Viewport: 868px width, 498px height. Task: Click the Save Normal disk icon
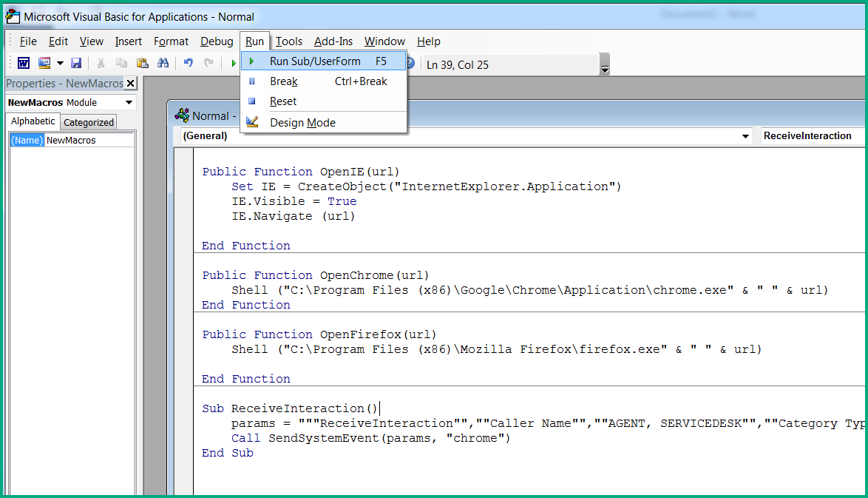click(x=76, y=64)
